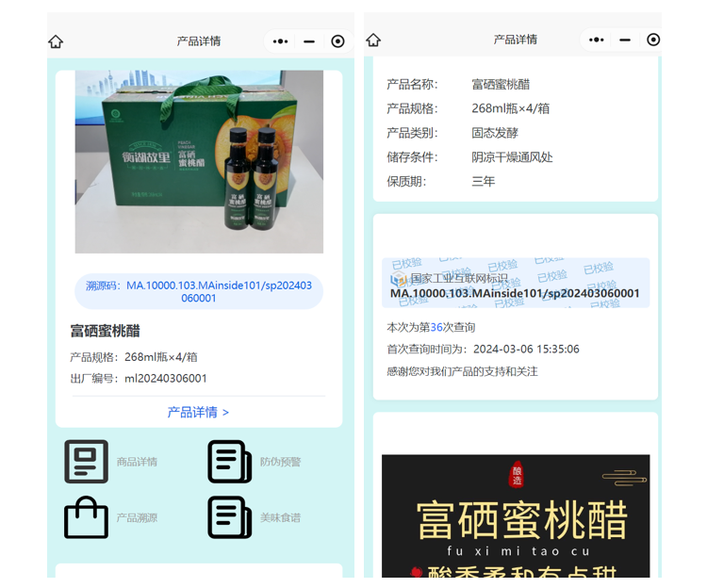Click the 富硒蜜桃醋 bold product title
Image resolution: width=707 pixels, height=588 pixels.
[105, 331]
